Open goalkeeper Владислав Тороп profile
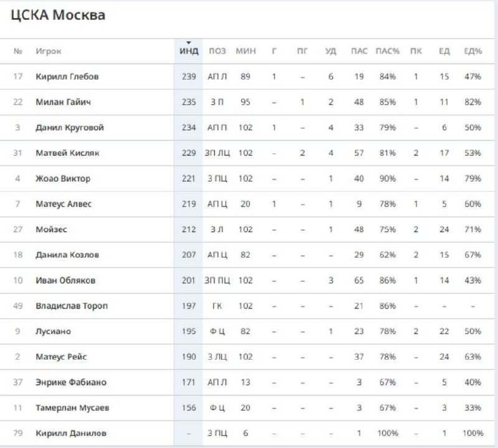The width and height of the screenshot is (498, 448). coord(72,306)
